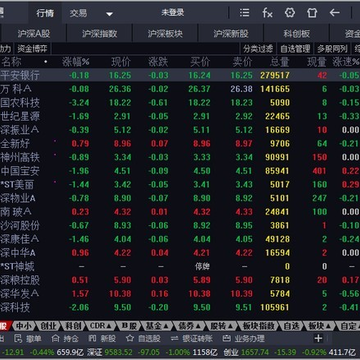The width and height of the screenshot is (360, 360).
Task: Open the 沪深A股 market tab
Action: pos(34,34)
